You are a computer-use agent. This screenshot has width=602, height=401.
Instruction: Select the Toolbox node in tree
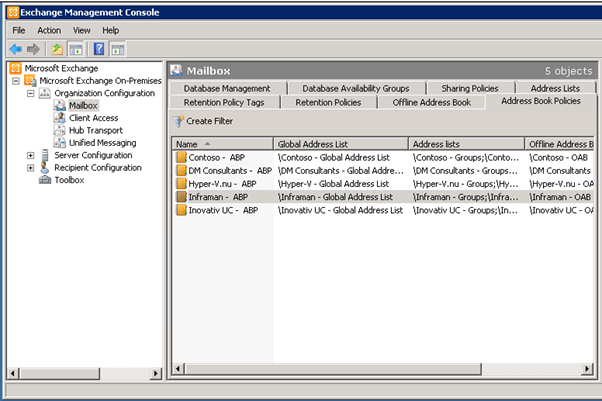pyautogui.click(x=69, y=180)
